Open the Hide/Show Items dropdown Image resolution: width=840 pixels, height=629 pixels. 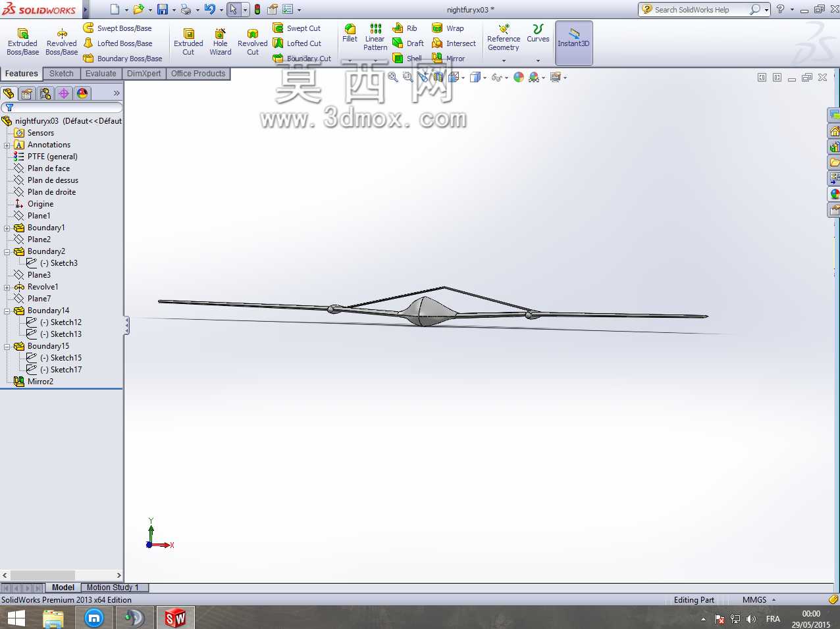[x=508, y=78]
